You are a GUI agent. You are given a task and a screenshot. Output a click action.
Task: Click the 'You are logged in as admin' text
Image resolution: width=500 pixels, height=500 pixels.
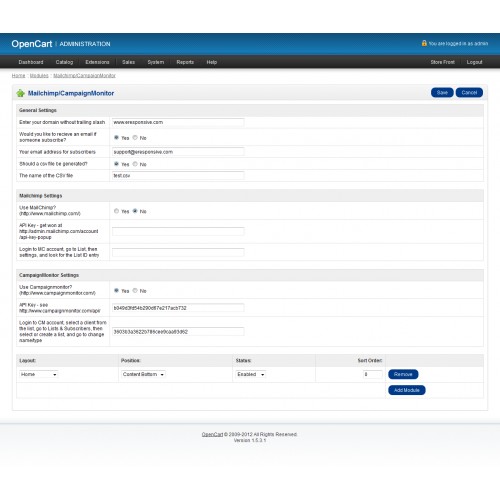(x=458, y=44)
